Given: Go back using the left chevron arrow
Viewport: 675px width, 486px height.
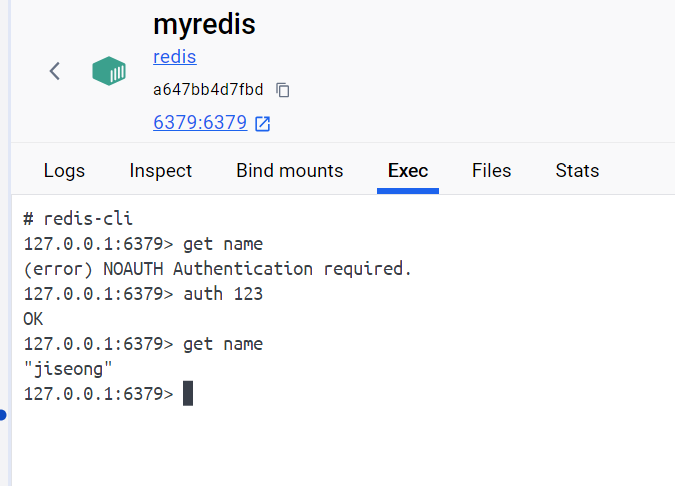Looking at the screenshot, I should (x=55, y=71).
